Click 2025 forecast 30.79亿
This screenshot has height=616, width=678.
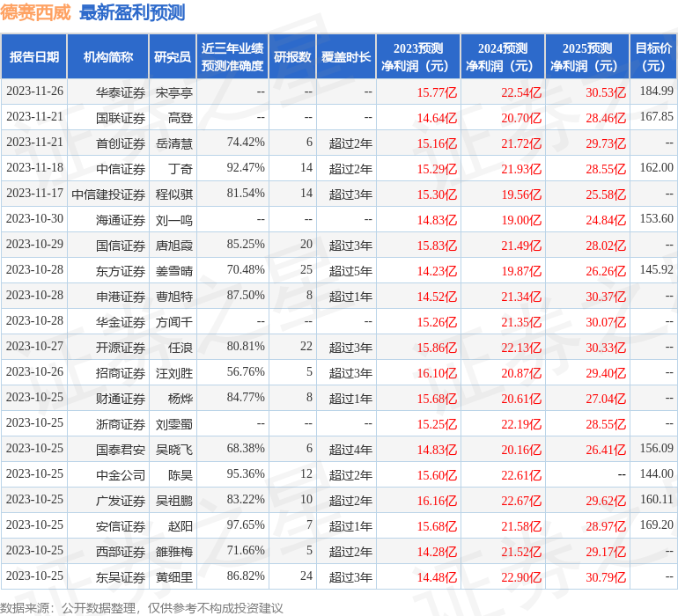(606, 577)
